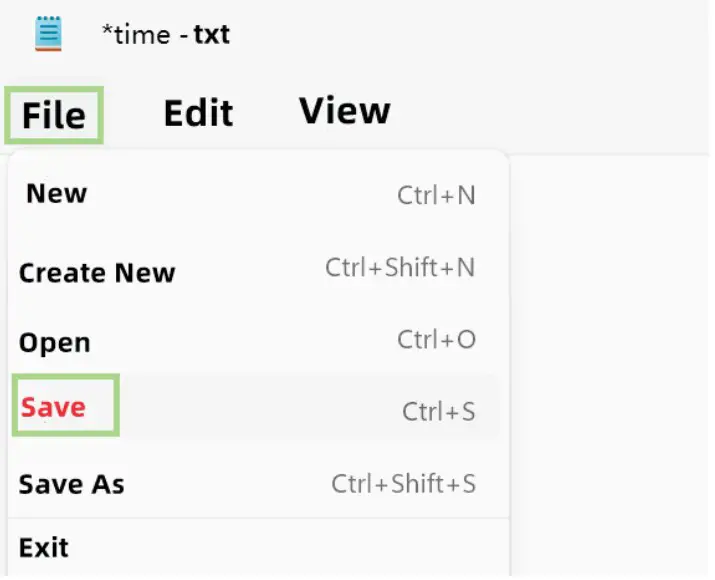Open the File menu
Screen dimensions: 715x580
coord(54,115)
